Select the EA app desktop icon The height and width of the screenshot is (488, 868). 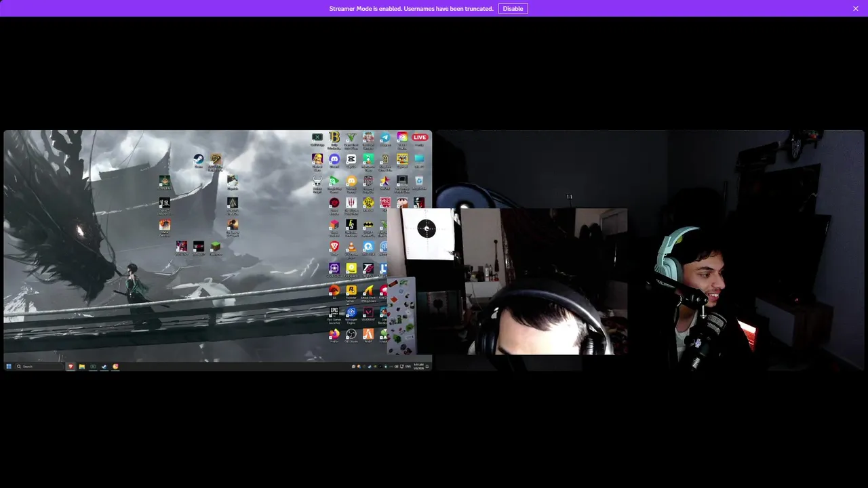[334, 290]
